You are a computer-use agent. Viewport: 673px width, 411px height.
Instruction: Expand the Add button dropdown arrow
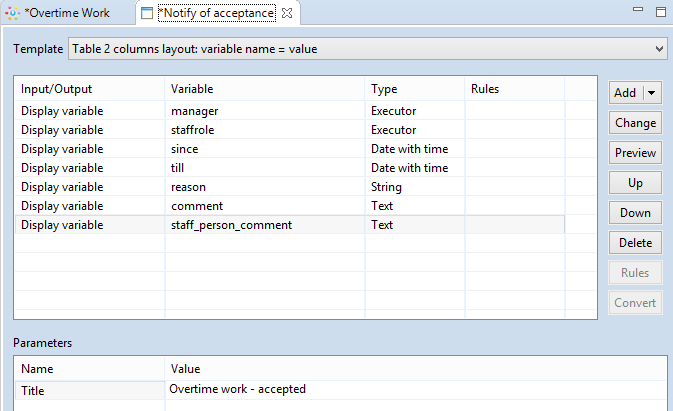tap(652, 93)
